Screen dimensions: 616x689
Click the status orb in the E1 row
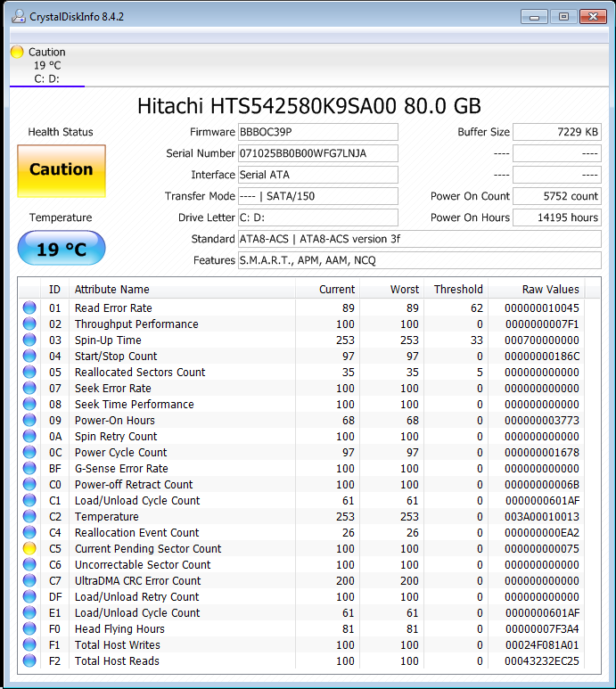[29, 612]
